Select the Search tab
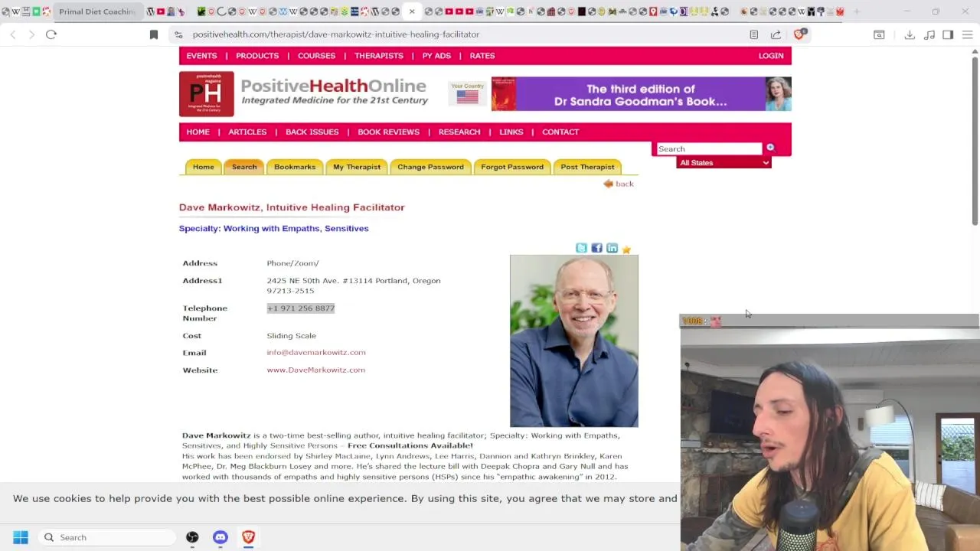 click(x=244, y=167)
